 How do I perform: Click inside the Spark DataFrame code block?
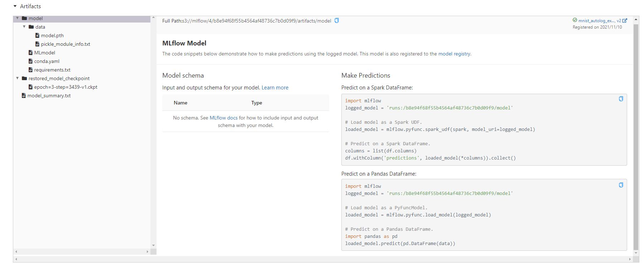click(484, 129)
